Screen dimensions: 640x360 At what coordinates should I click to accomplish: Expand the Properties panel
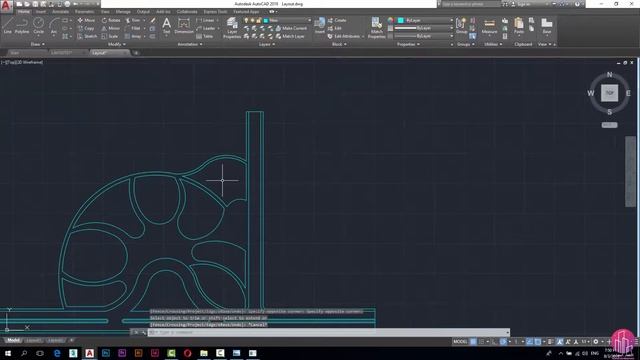408,44
